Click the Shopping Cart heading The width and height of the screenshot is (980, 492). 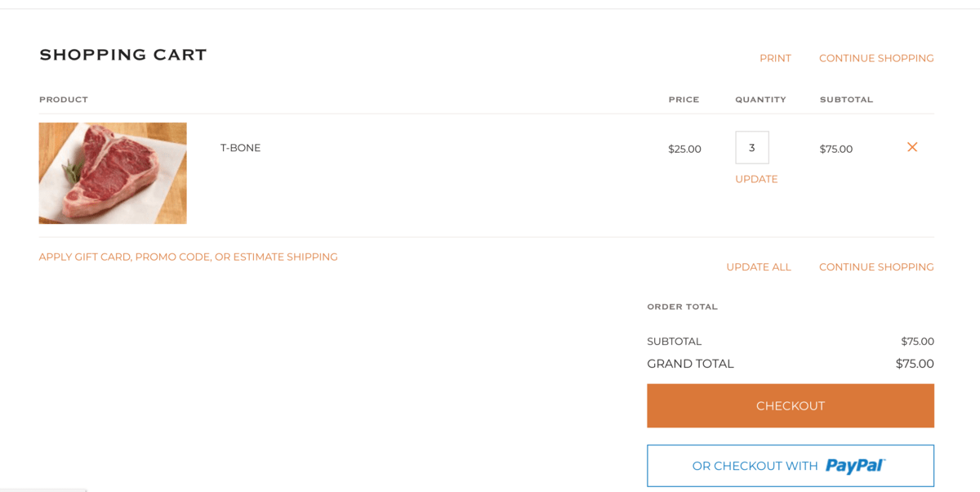pos(123,55)
